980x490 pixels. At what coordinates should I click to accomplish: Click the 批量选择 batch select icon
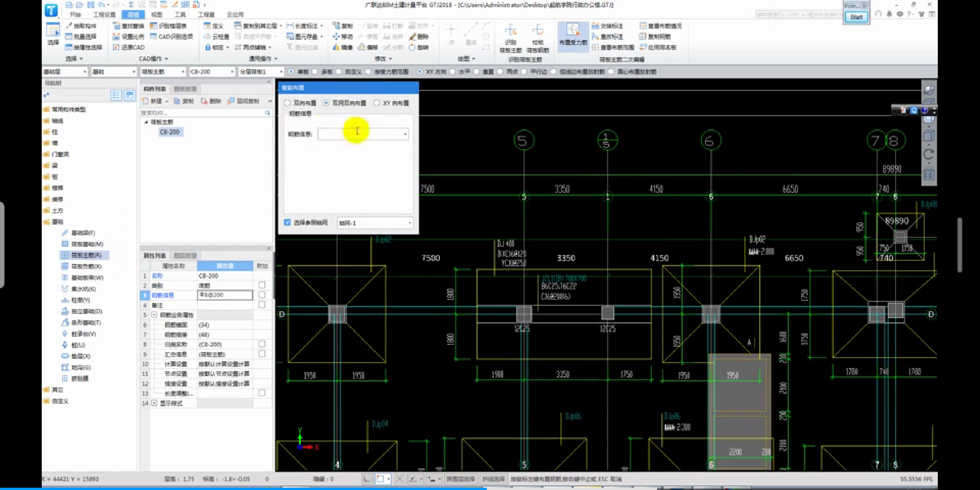pos(69,36)
